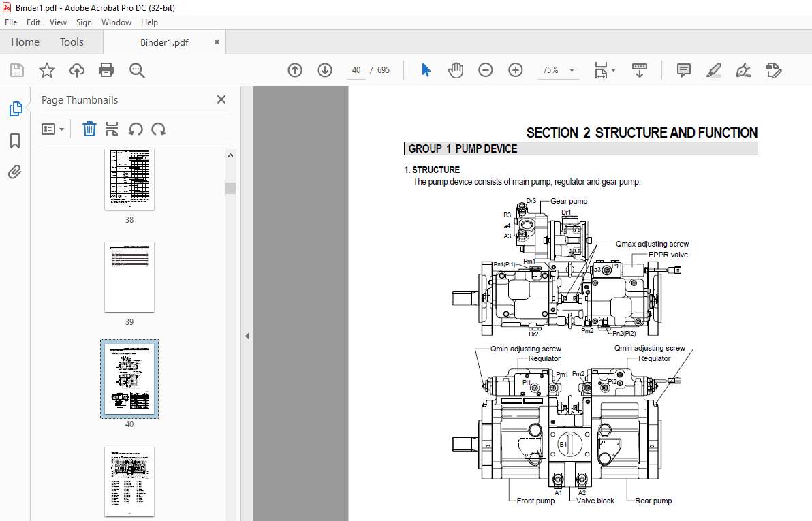Open the Help menu
The image size is (812, 521).
point(149,22)
